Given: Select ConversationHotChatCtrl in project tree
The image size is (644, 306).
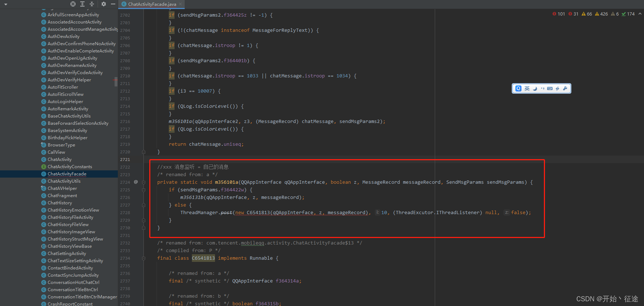Looking at the screenshot, I should (73, 282).
